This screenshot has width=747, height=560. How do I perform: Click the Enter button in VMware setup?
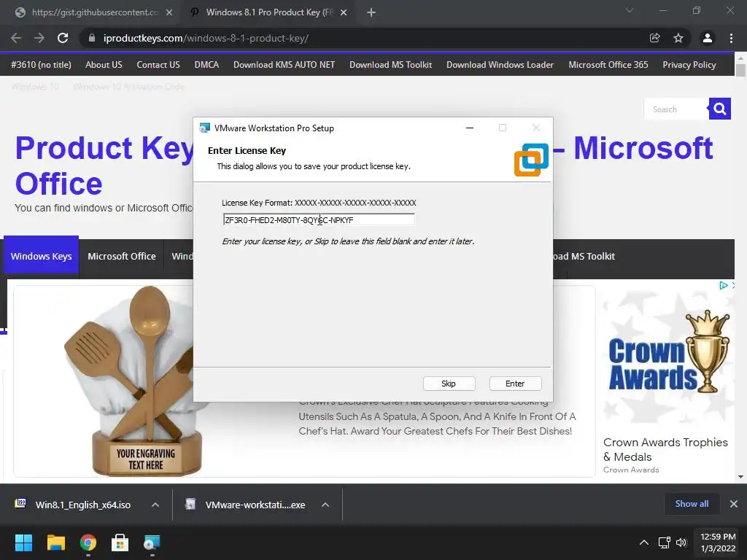coord(515,384)
